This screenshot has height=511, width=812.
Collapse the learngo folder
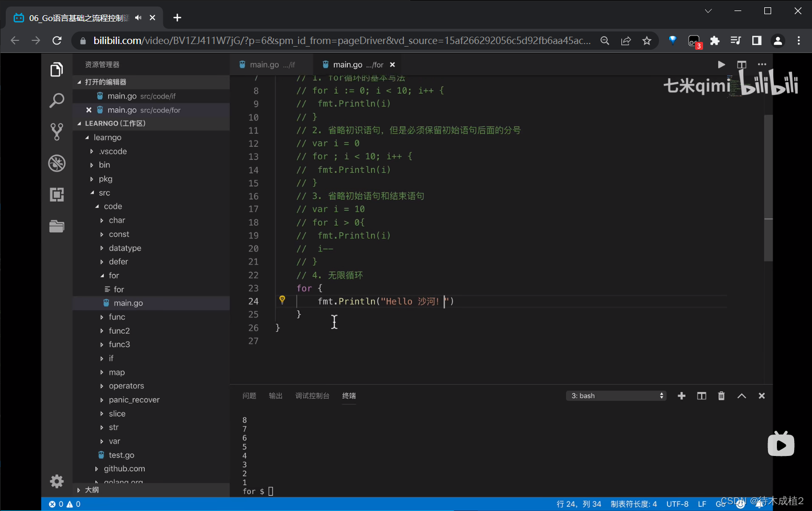(87, 137)
